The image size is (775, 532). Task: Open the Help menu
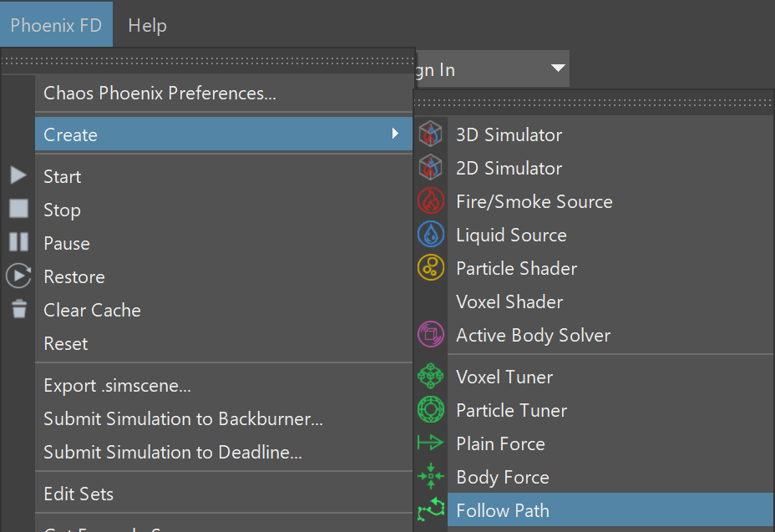coord(147,25)
